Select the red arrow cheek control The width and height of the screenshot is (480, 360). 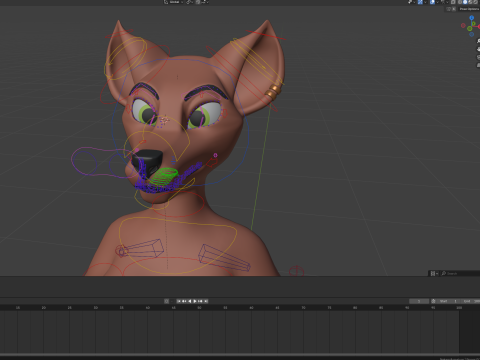click(212, 163)
